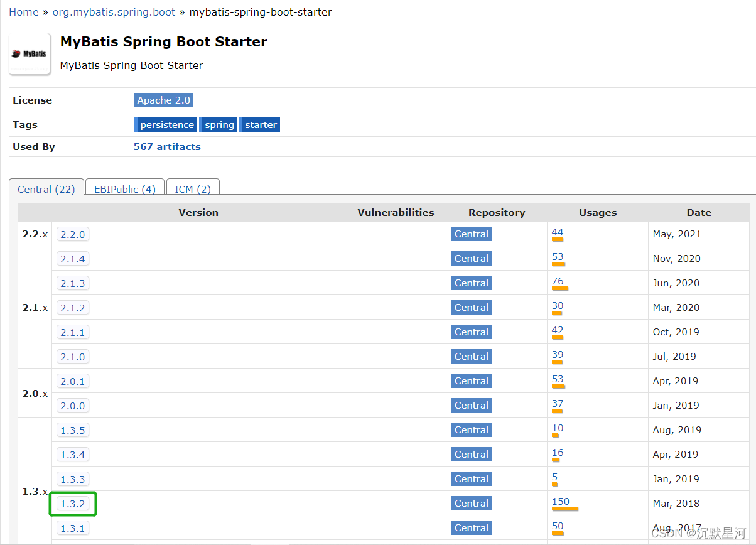Image resolution: width=756 pixels, height=545 pixels.
Task: Select the persistence tag
Action: pos(166,125)
